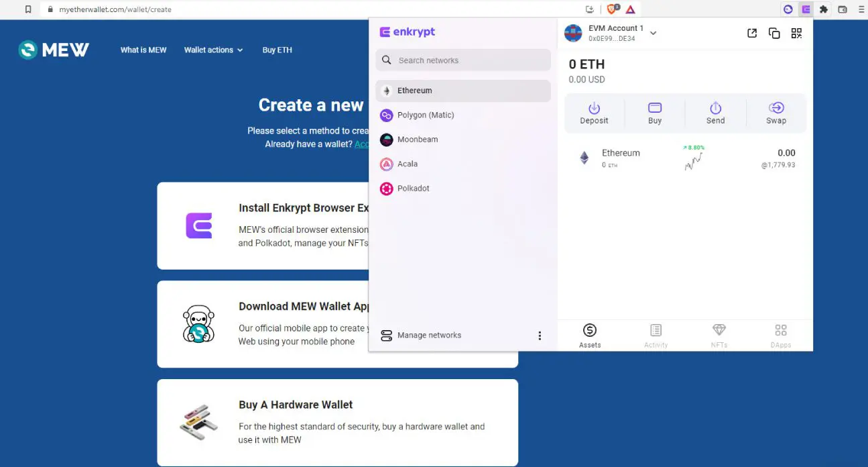Switch to the DApps tab
868x467 pixels.
pyautogui.click(x=781, y=335)
